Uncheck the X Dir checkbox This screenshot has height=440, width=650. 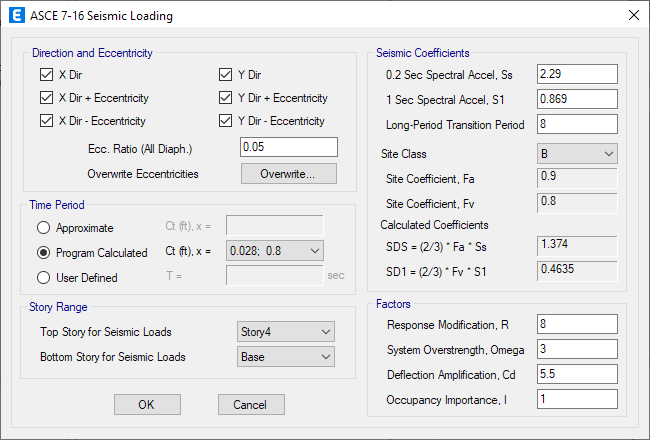pos(46,75)
